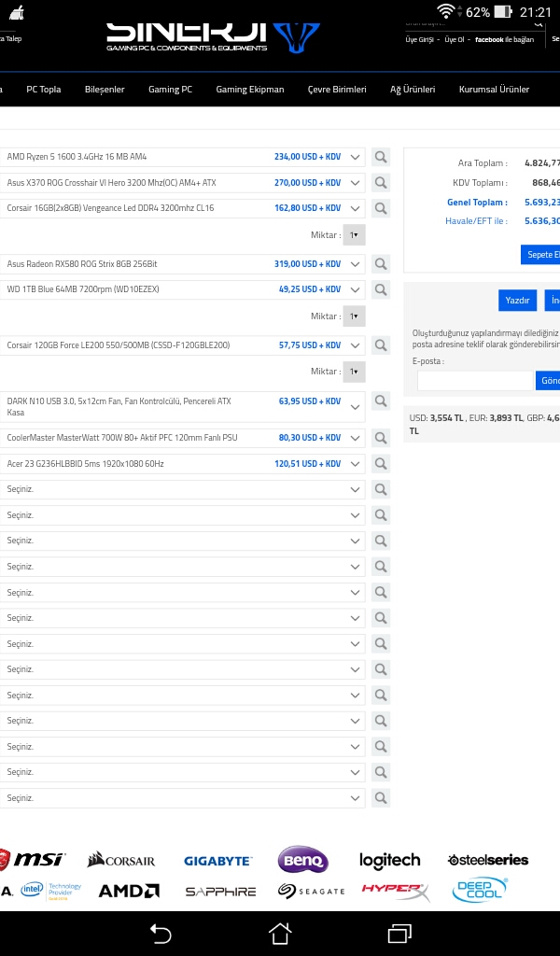The height and width of the screenshot is (956, 560).
Task: Open the Corsair 16GB Vengeance RAM dropdown
Action: tap(355, 208)
